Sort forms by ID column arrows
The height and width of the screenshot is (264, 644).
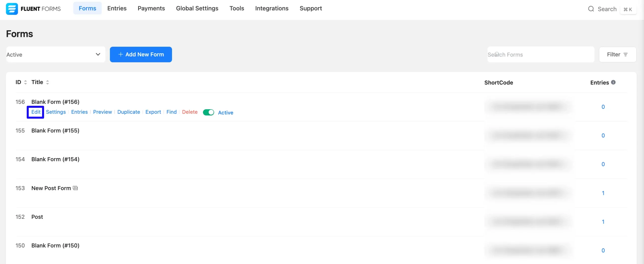click(x=25, y=82)
